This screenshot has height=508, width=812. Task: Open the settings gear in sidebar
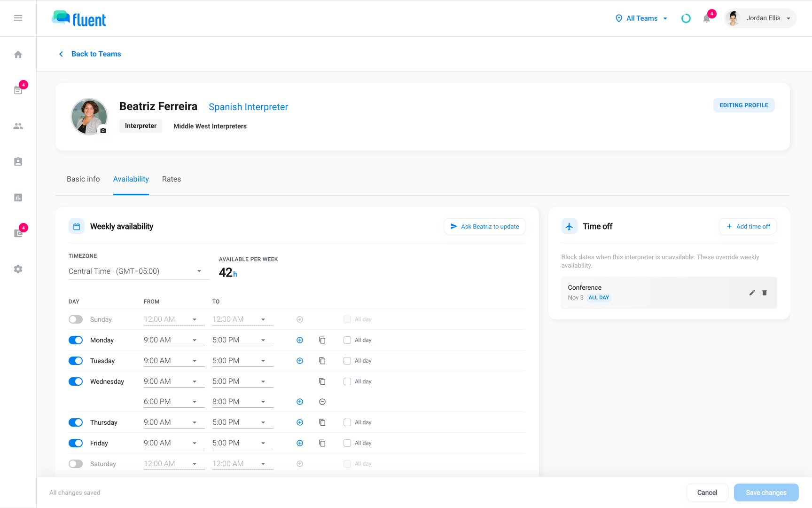coord(18,269)
